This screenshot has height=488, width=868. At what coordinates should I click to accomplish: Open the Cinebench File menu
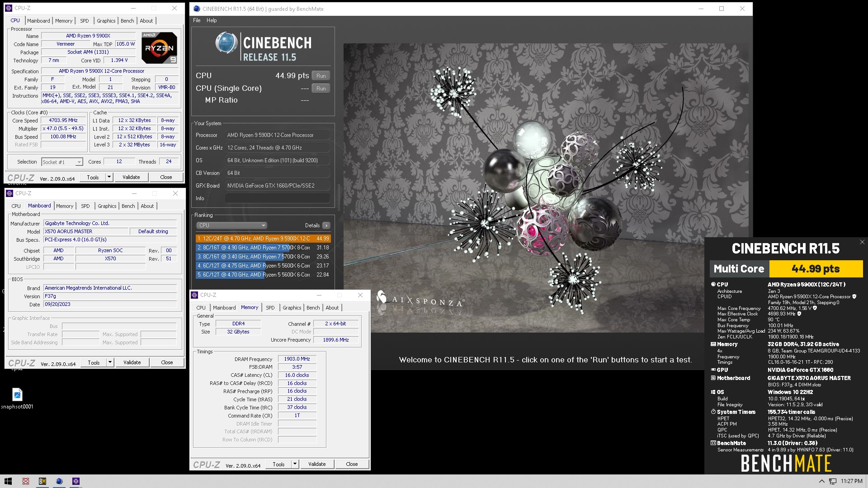pos(197,20)
